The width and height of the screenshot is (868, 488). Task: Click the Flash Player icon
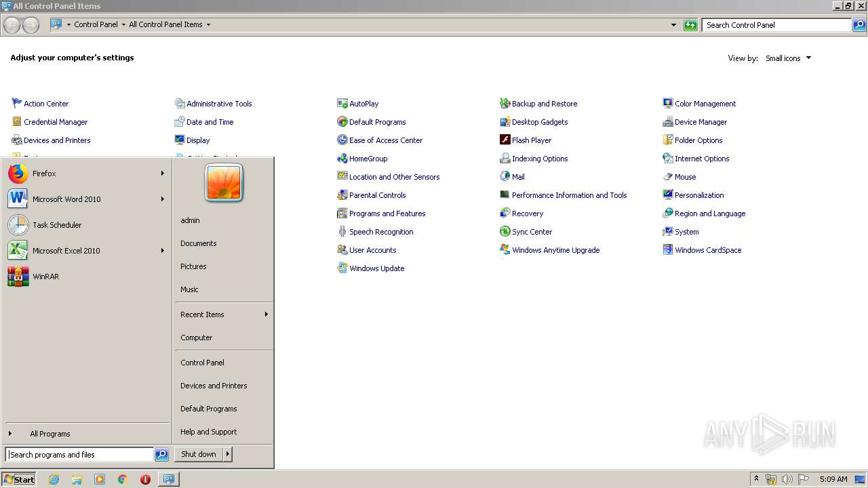click(505, 140)
